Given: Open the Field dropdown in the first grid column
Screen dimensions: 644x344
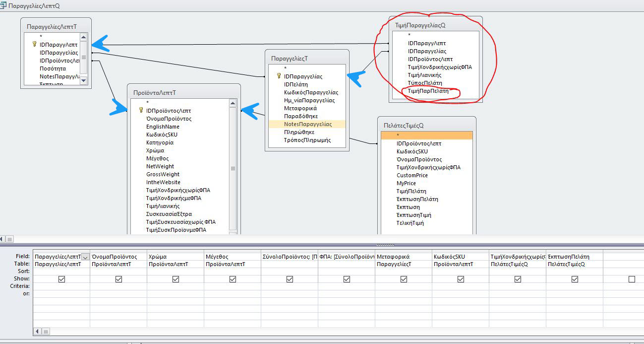Looking at the screenshot, I should coord(85,257).
